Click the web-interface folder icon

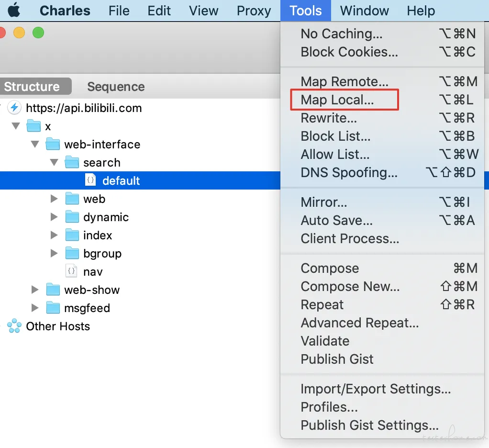pos(53,144)
